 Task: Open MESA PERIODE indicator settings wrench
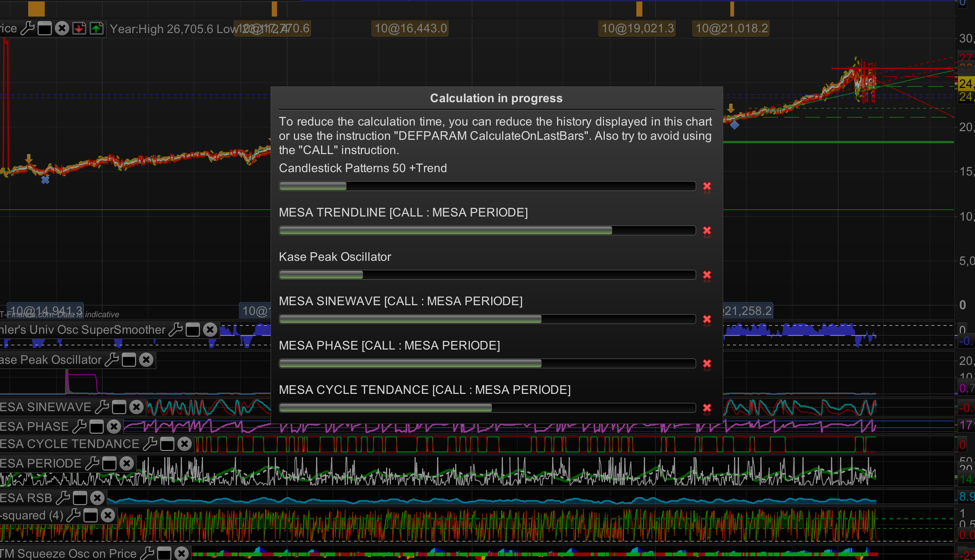click(x=92, y=463)
